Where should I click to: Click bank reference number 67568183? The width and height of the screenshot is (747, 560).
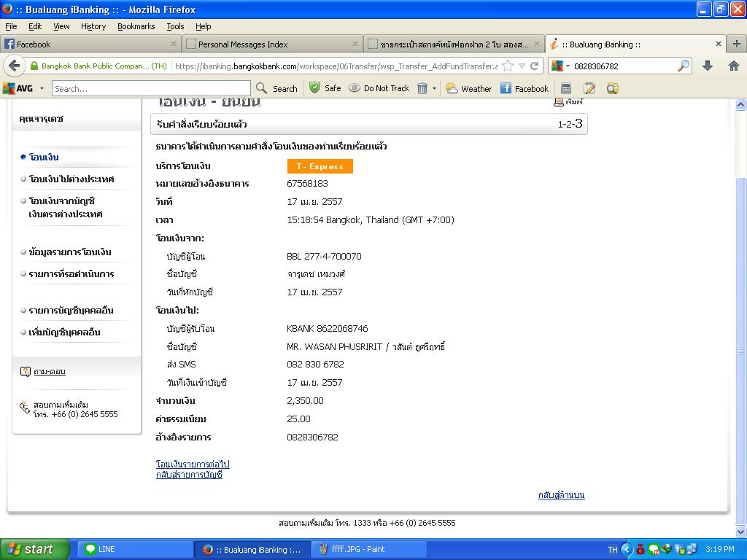(x=307, y=183)
